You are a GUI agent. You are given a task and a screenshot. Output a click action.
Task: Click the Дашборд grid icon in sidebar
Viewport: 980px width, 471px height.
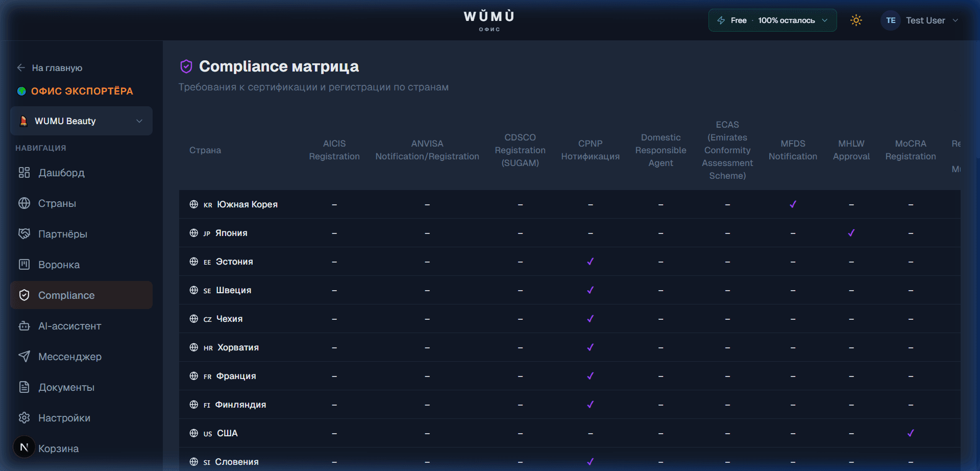24,173
